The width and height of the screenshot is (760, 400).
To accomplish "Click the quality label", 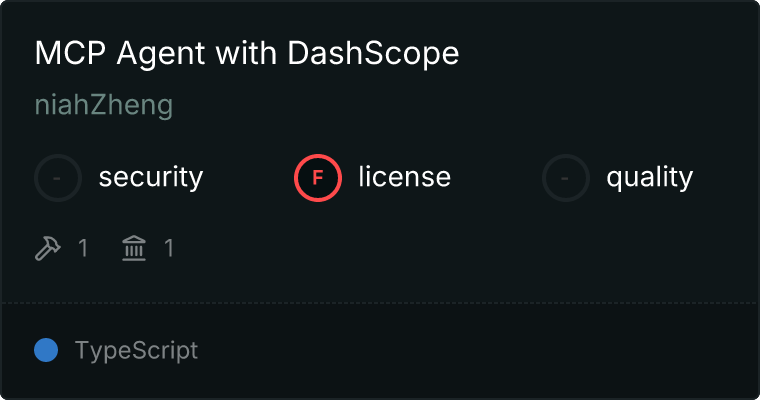I will pyautogui.click(x=649, y=178).
